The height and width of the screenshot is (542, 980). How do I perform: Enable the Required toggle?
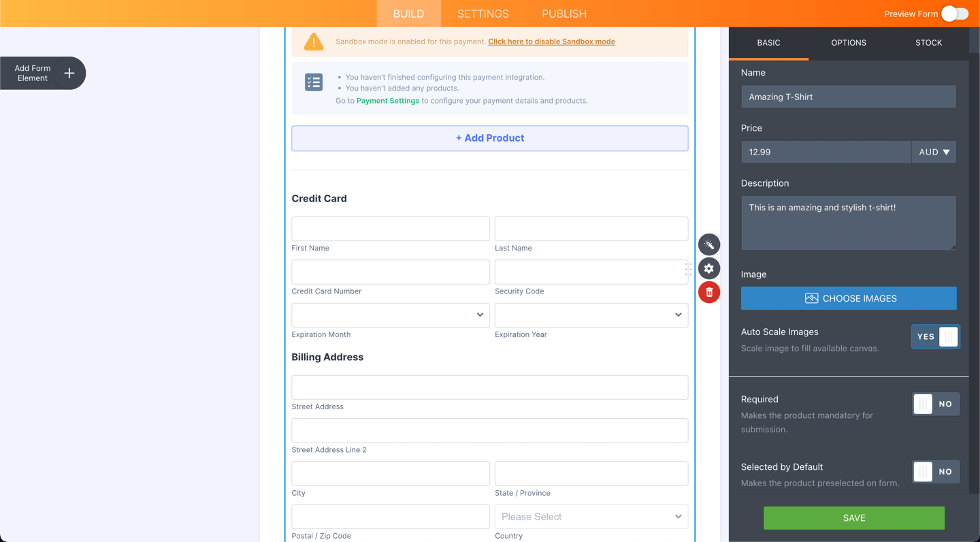click(936, 404)
